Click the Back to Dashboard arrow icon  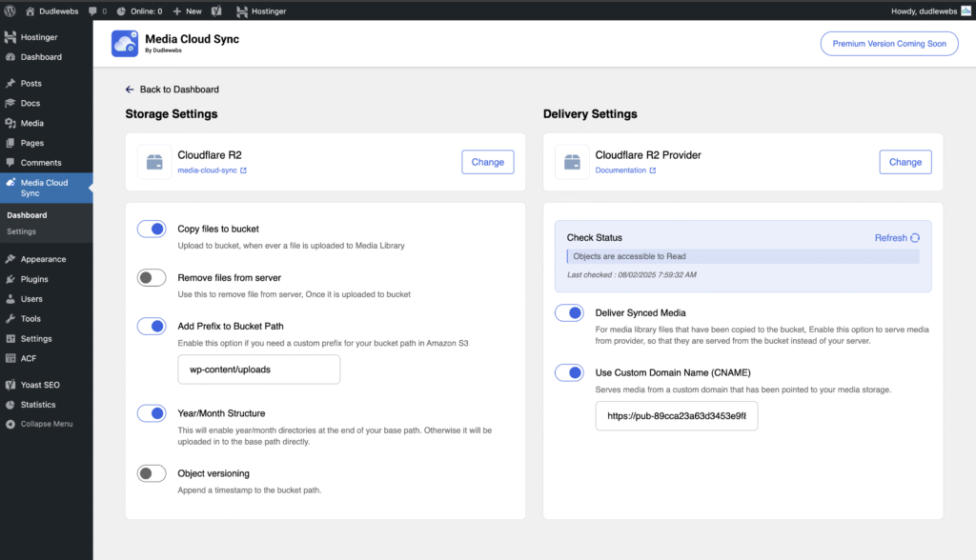click(x=130, y=90)
